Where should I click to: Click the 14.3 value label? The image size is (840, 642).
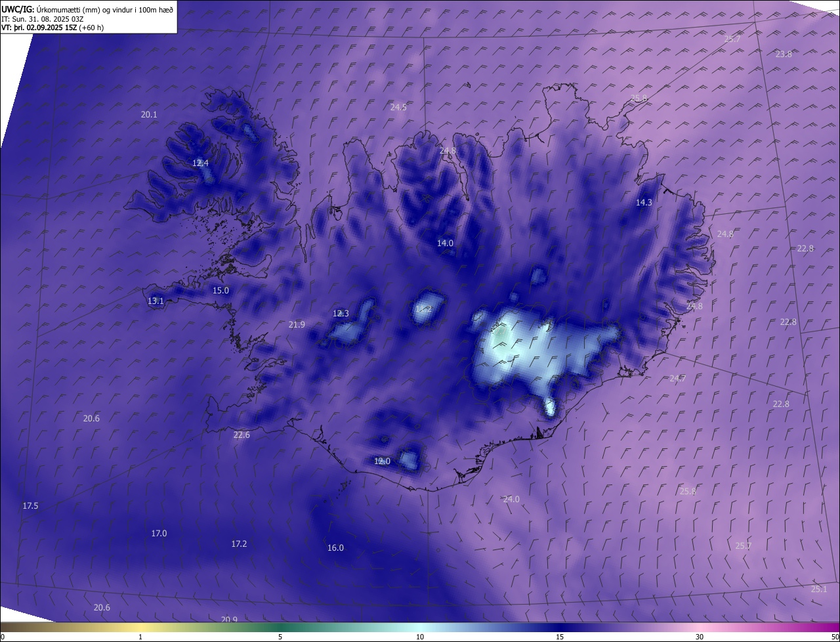coord(644,202)
